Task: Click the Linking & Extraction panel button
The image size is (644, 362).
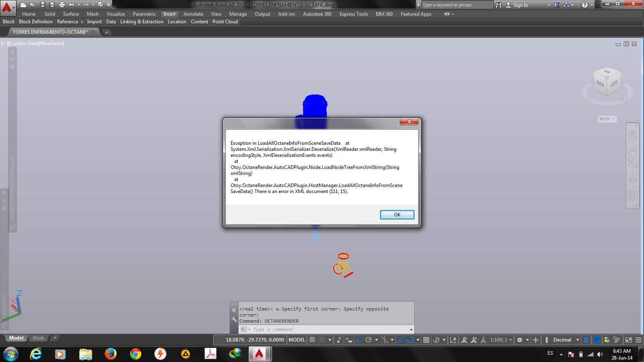Action: coord(142,22)
